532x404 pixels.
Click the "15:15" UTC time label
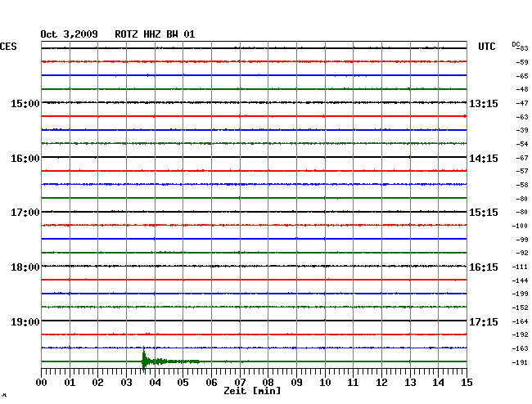point(484,213)
